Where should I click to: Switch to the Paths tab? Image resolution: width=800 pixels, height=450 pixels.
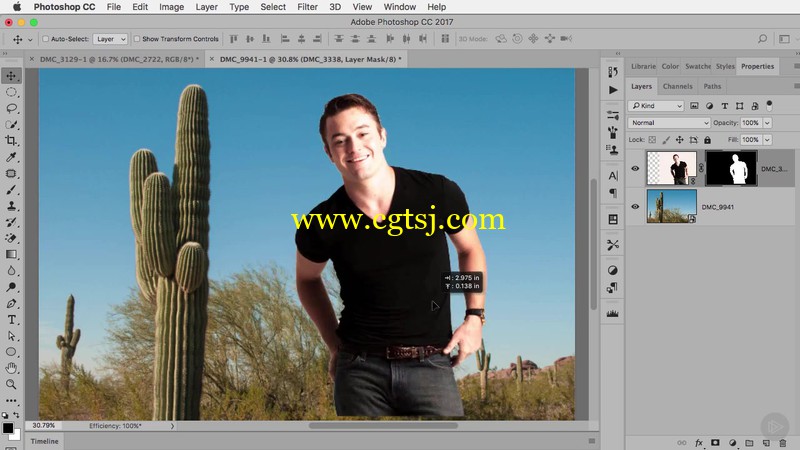point(712,86)
